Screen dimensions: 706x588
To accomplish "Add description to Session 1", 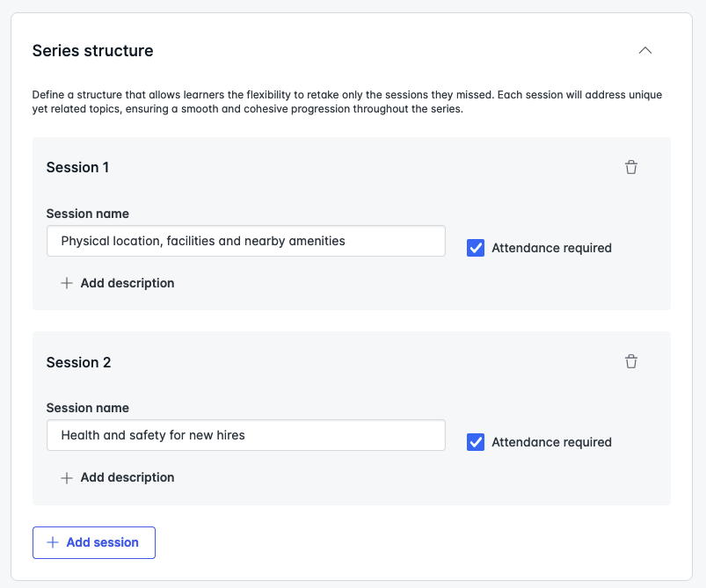I will pyautogui.click(x=118, y=283).
